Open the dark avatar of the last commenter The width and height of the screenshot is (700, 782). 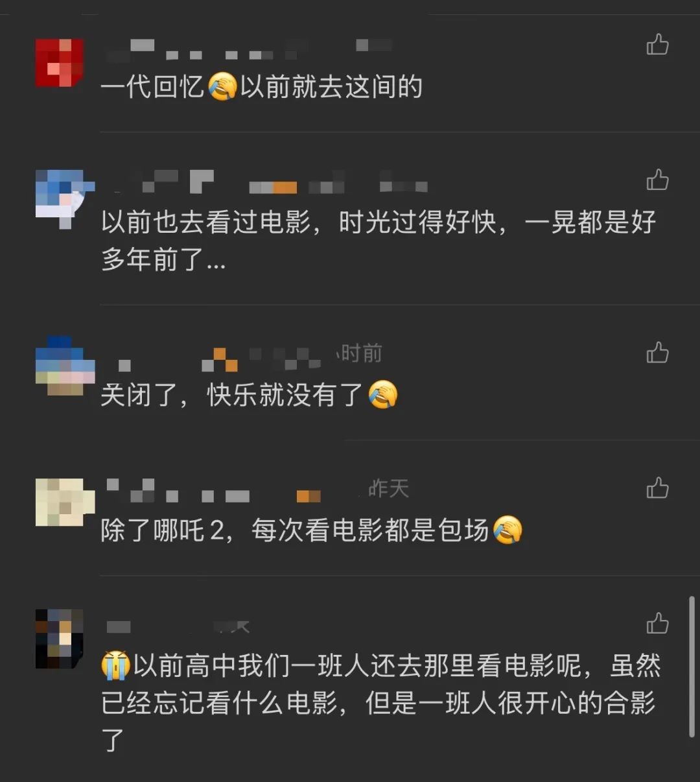coord(59,639)
